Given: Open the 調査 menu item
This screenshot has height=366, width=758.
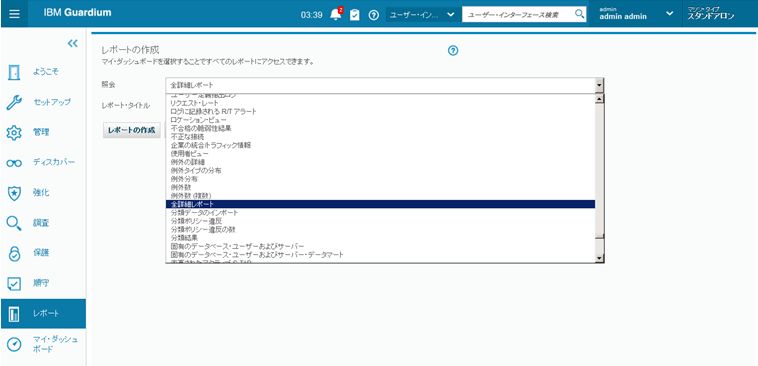Looking at the screenshot, I should pyautogui.click(x=41, y=223).
